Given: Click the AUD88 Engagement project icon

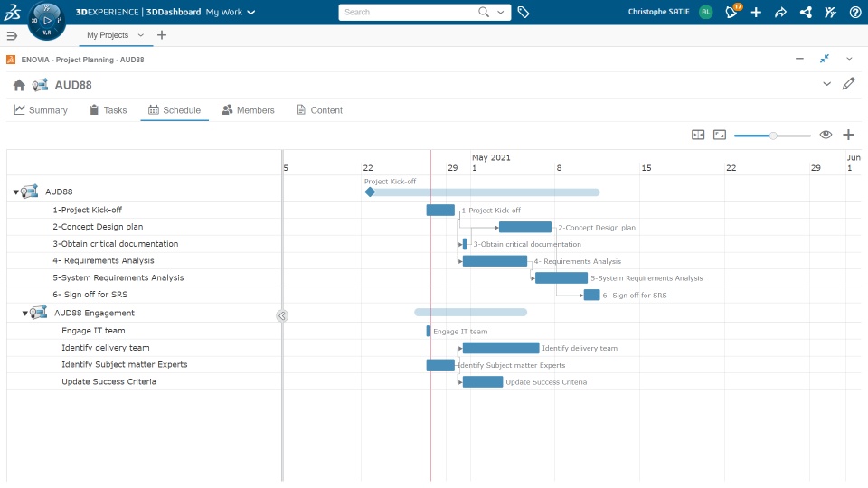Looking at the screenshot, I should [38, 313].
